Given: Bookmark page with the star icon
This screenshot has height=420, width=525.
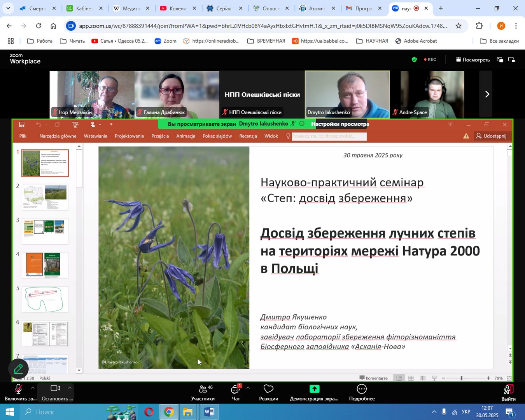Looking at the screenshot, I should click(458, 26).
